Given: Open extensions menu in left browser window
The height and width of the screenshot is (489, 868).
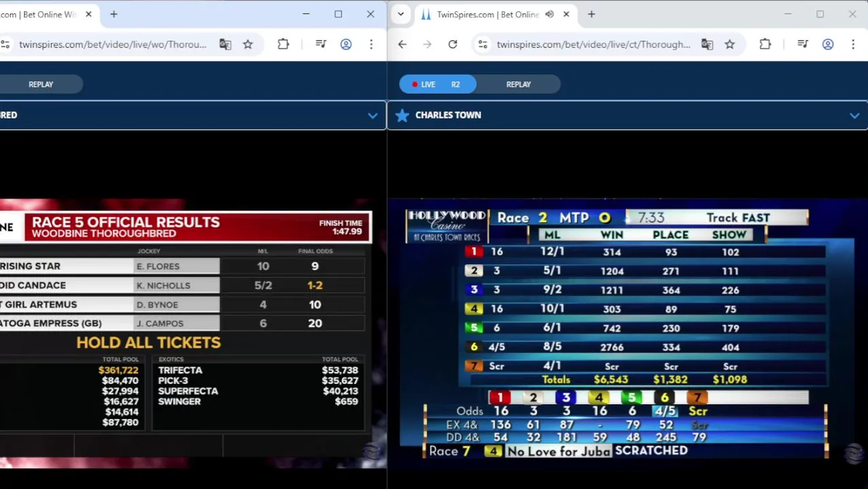Looking at the screenshot, I should pos(283,44).
